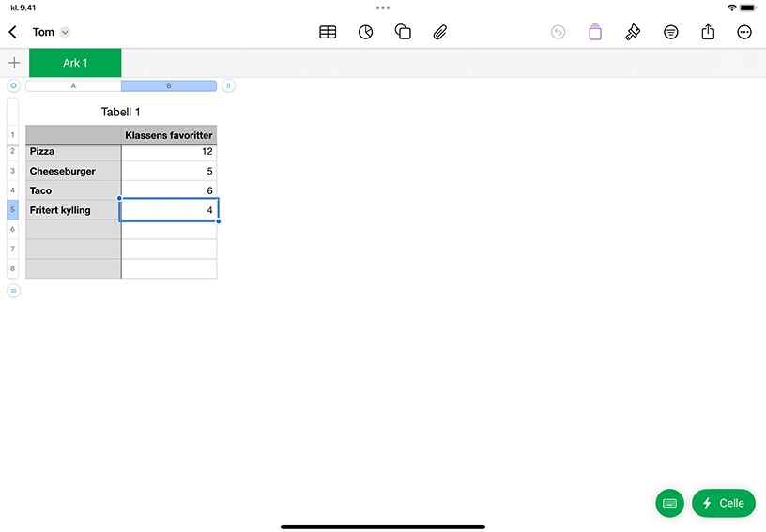Tap the undo icon
The height and width of the screenshot is (532, 766).
[558, 32]
